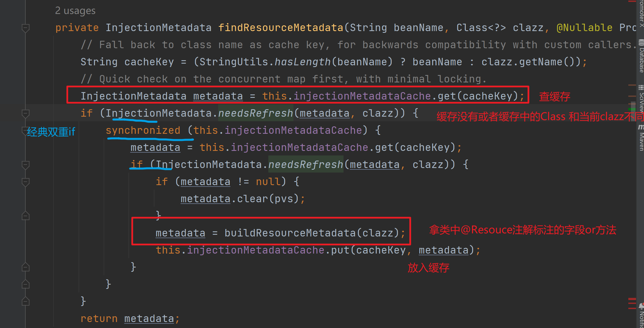
Task: Click the StringUtils class reference
Action: click(x=234, y=62)
